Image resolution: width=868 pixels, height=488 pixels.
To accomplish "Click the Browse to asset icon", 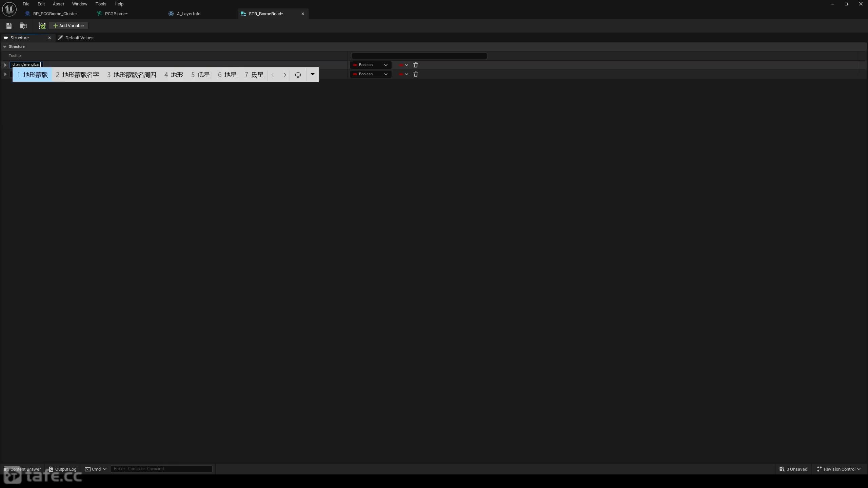I will (x=23, y=26).
